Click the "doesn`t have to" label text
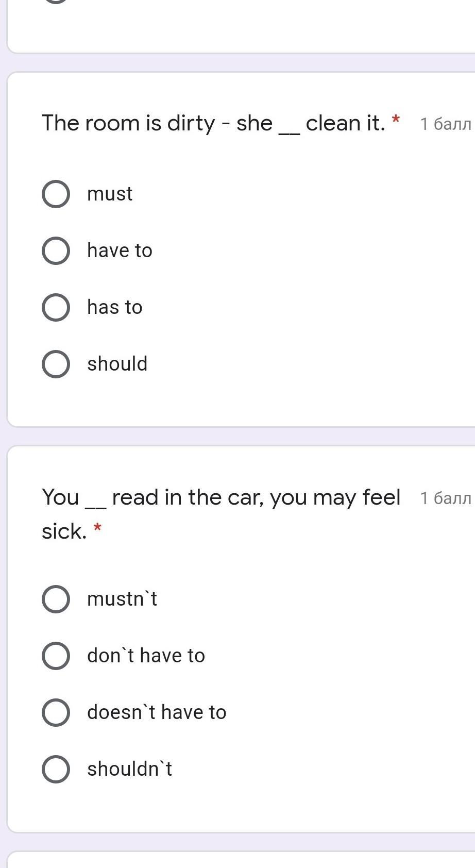This screenshot has width=475, height=868. pyautogui.click(x=157, y=713)
